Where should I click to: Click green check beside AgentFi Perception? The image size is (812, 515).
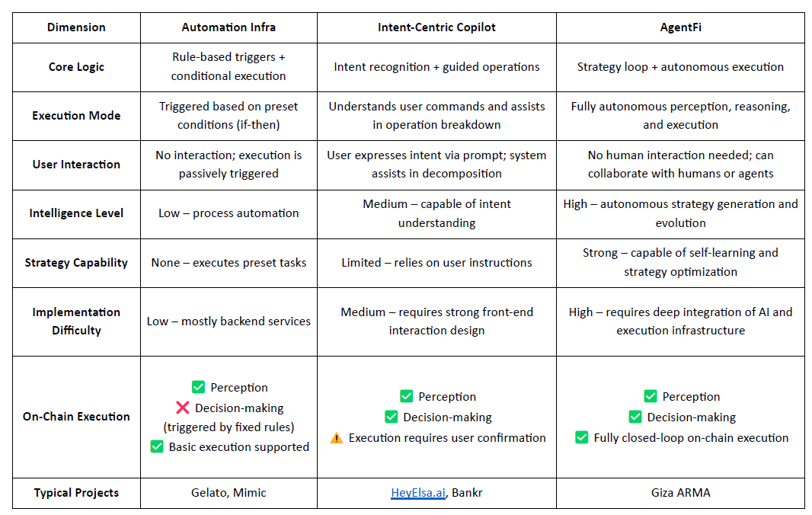coord(651,396)
